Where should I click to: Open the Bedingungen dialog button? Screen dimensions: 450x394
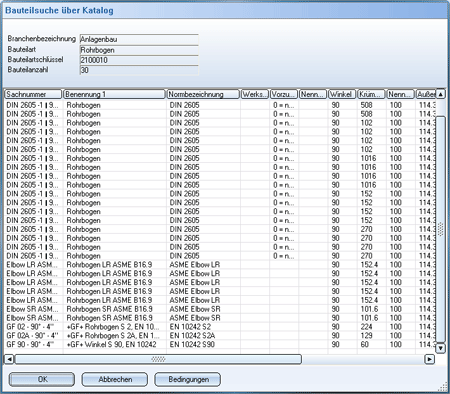(188, 379)
